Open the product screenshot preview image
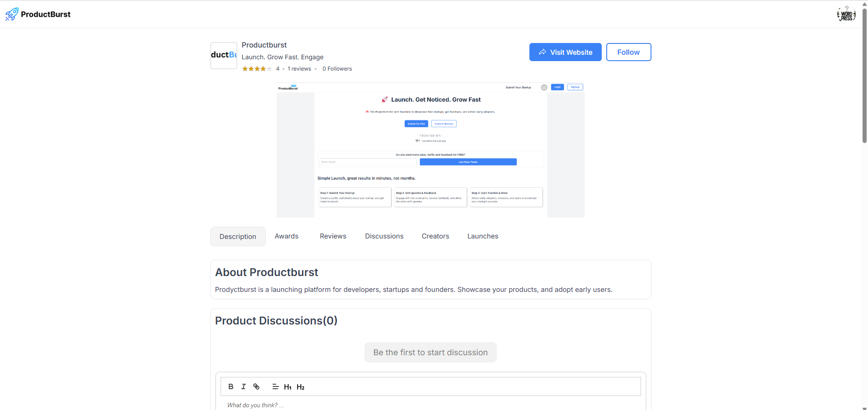 click(x=430, y=150)
